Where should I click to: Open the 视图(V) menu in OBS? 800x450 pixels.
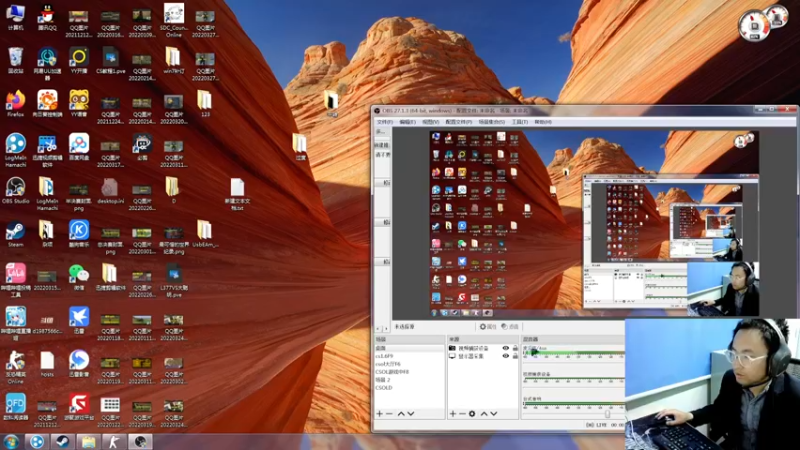[430, 122]
